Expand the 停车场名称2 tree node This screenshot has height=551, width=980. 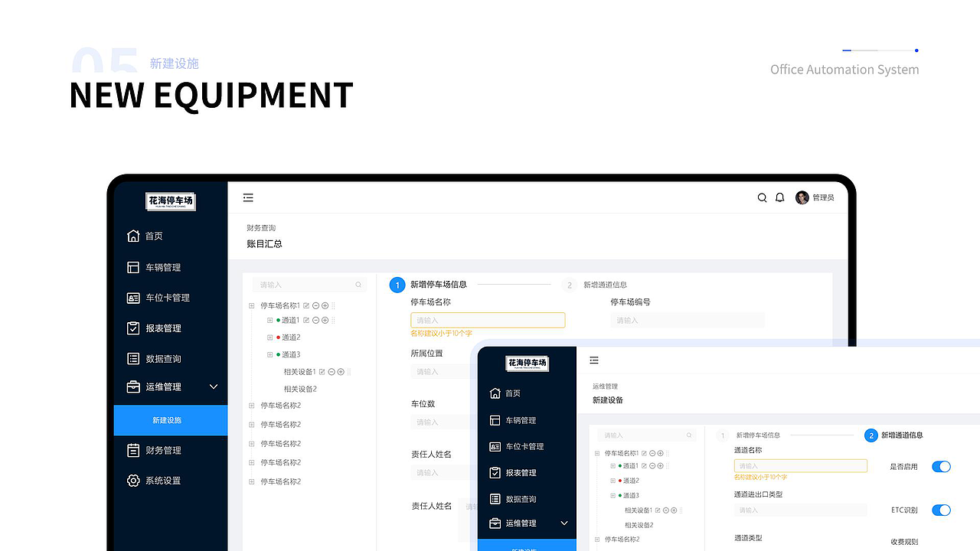coord(251,405)
